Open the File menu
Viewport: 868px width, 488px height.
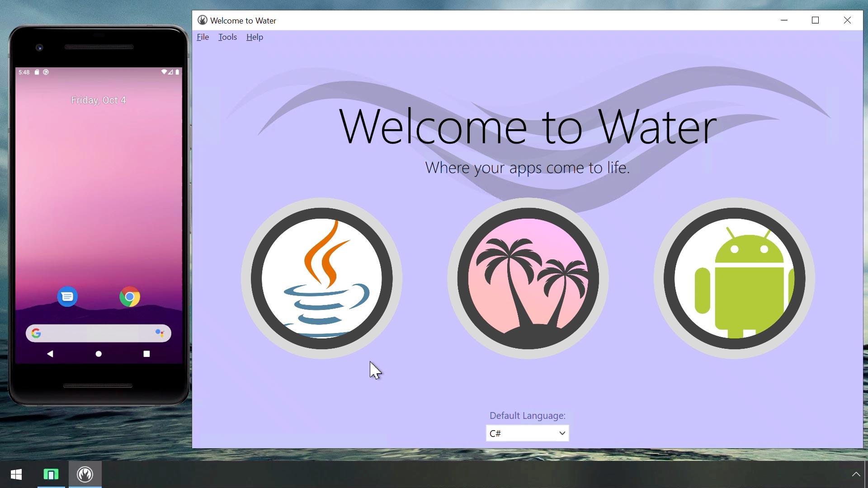203,37
